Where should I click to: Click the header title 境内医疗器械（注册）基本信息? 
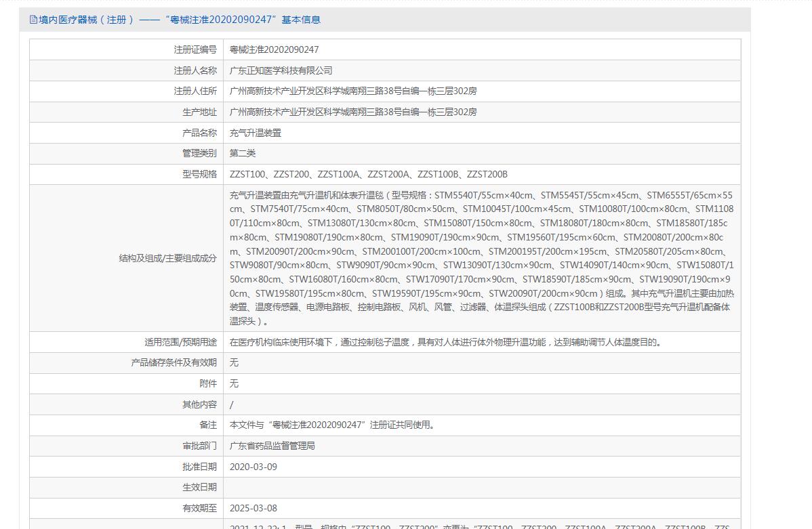[x=180, y=20]
